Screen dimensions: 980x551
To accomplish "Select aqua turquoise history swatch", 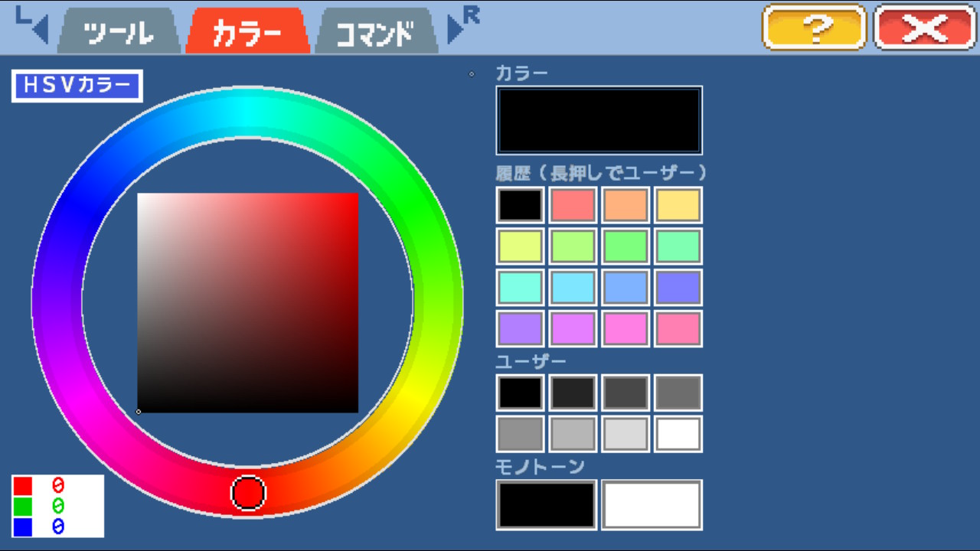I will coord(521,288).
